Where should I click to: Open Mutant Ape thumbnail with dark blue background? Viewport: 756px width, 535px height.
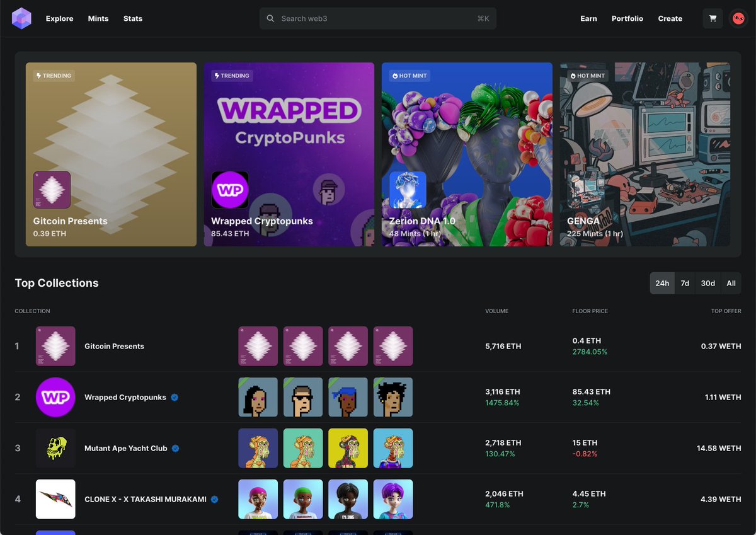(x=258, y=448)
